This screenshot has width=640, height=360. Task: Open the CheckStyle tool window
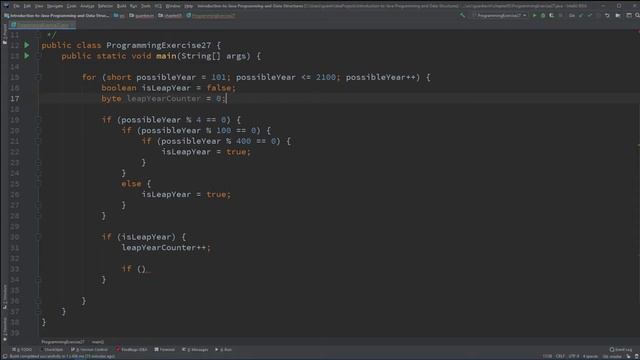pyautogui.click(x=52, y=349)
